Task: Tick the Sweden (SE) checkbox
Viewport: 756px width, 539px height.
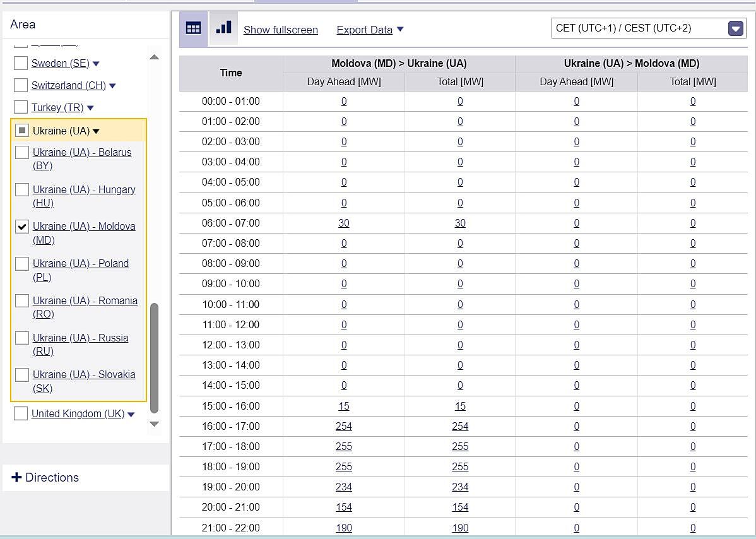Action: point(21,63)
